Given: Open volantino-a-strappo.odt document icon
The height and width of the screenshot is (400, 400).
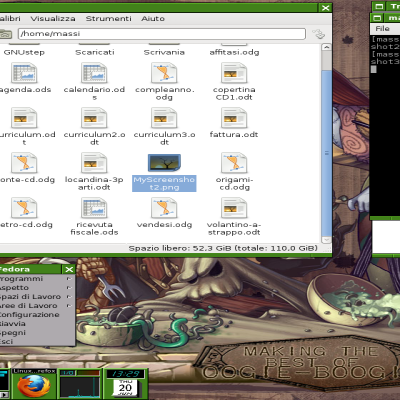Looking at the screenshot, I should [234, 208].
